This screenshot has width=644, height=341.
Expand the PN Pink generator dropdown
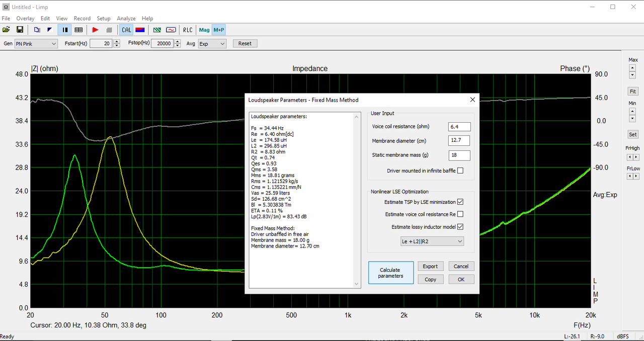tap(36, 44)
